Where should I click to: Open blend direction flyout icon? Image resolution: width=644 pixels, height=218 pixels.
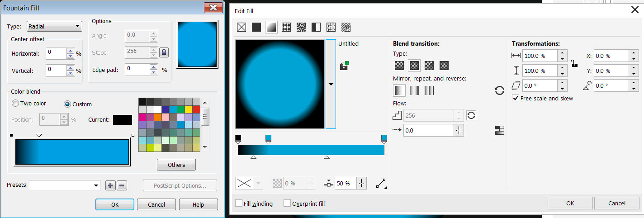tap(381, 183)
